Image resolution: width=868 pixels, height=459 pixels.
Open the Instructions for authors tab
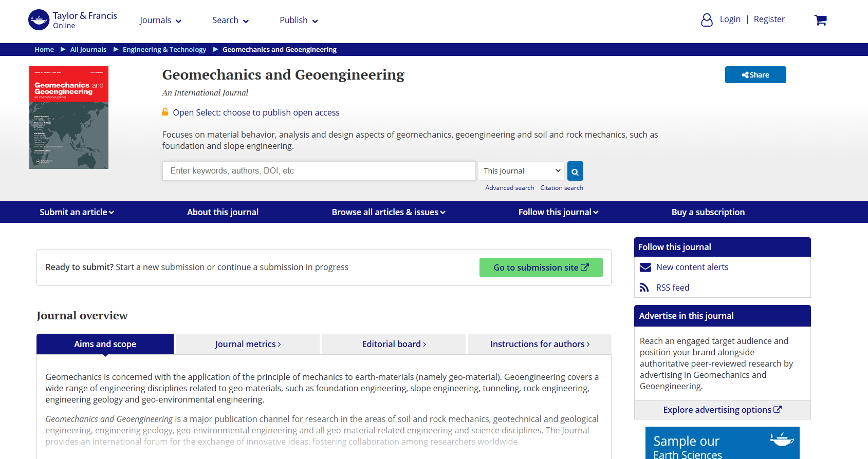click(x=540, y=344)
